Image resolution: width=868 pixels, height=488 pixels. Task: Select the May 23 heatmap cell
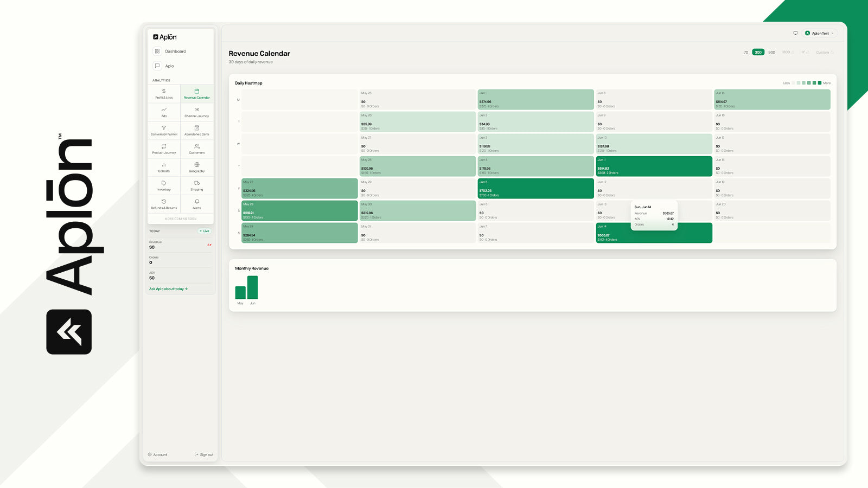pos(299,211)
